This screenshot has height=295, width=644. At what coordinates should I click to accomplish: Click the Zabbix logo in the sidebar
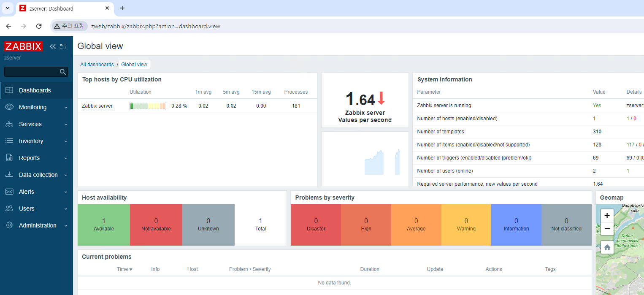(23, 46)
